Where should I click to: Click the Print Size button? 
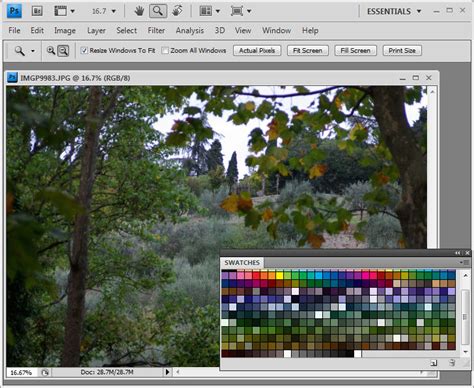coord(402,51)
